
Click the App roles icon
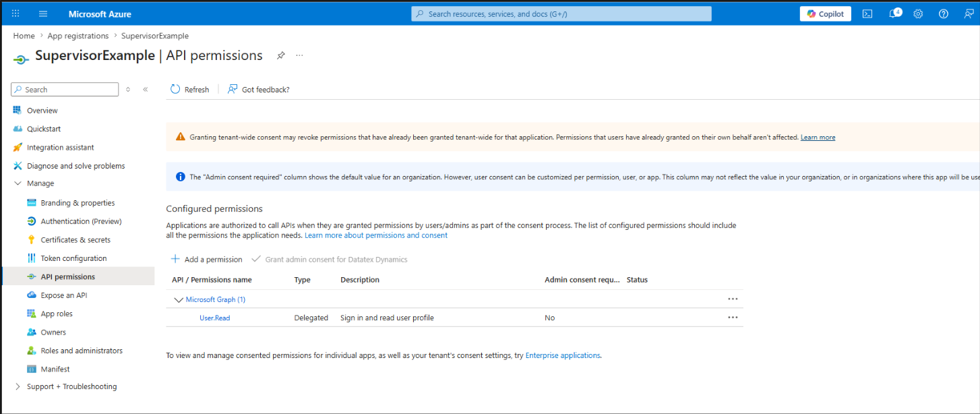pyautogui.click(x=31, y=314)
